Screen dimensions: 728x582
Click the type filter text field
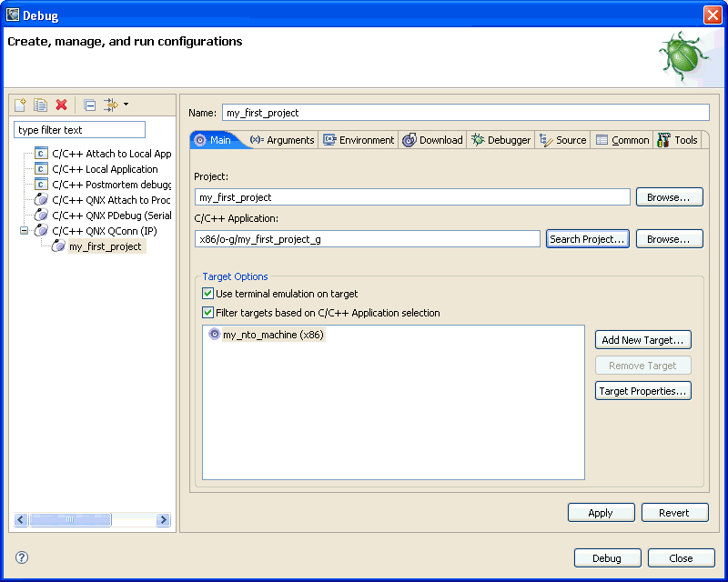point(79,129)
